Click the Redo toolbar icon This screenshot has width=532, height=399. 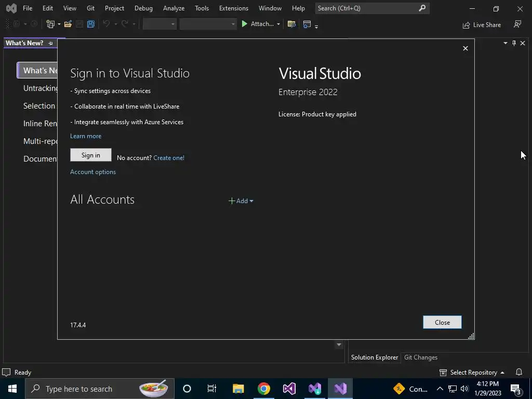click(125, 24)
